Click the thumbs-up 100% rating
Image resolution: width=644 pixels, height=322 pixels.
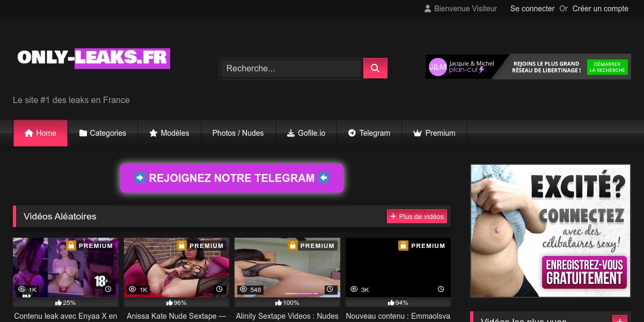[287, 303]
